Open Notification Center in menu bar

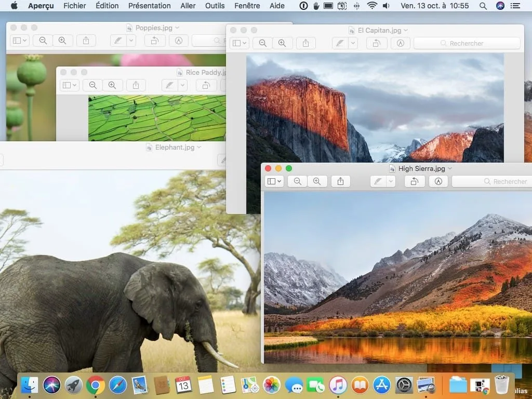[515, 6]
